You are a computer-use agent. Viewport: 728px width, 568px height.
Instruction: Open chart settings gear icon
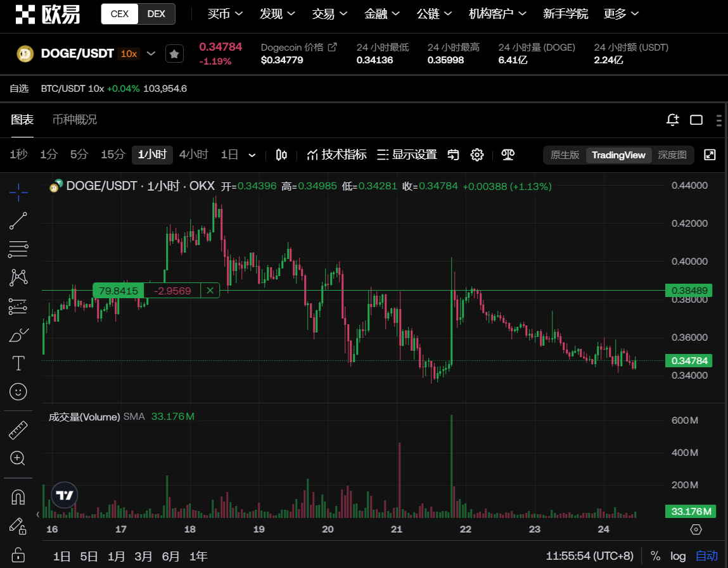pos(477,155)
